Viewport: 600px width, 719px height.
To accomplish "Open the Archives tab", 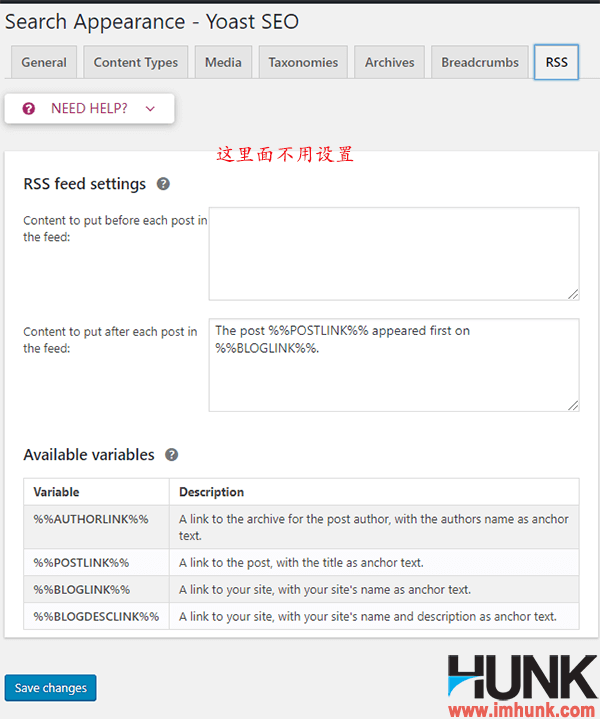I will coord(389,62).
